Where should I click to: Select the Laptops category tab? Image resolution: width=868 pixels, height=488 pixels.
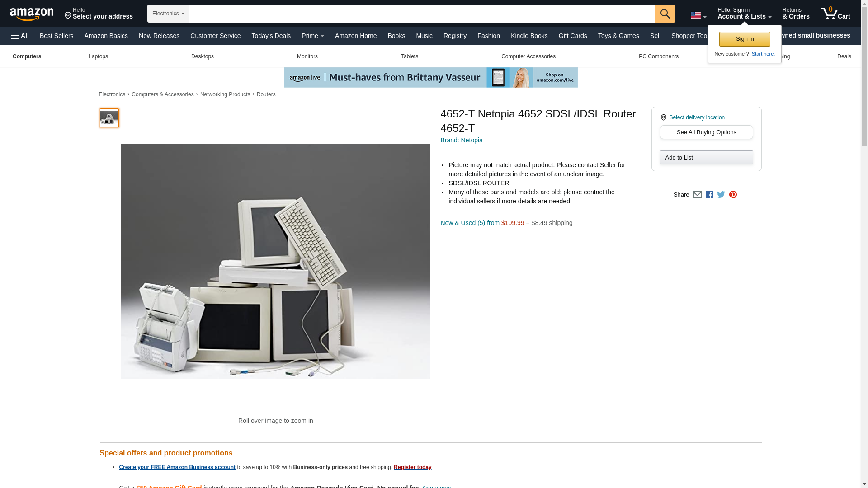98,56
